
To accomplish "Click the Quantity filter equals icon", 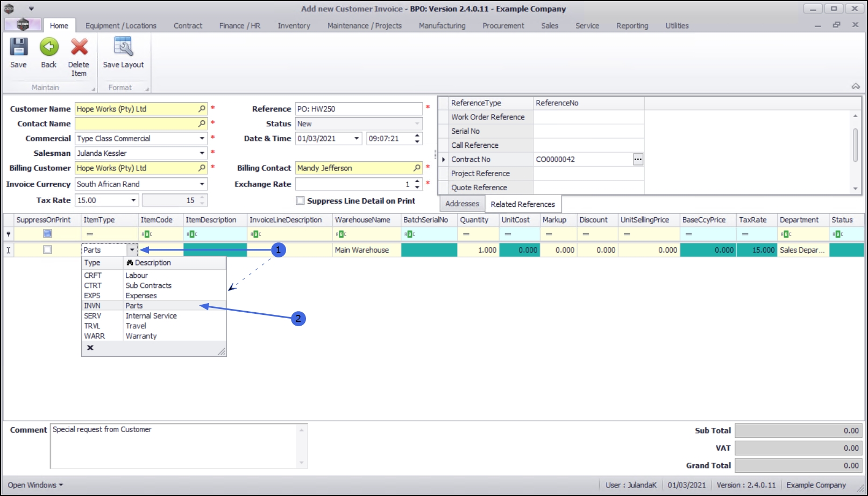I will [x=466, y=234].
